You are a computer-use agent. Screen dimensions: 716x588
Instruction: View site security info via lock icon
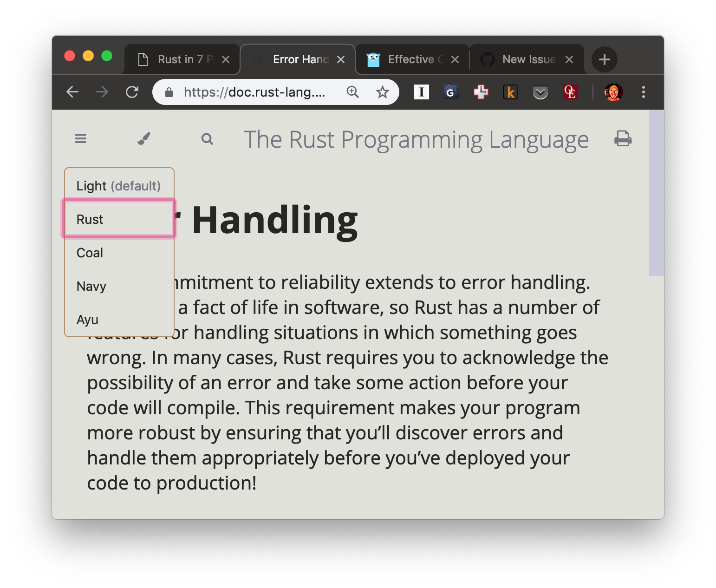(x=168, y=92)
